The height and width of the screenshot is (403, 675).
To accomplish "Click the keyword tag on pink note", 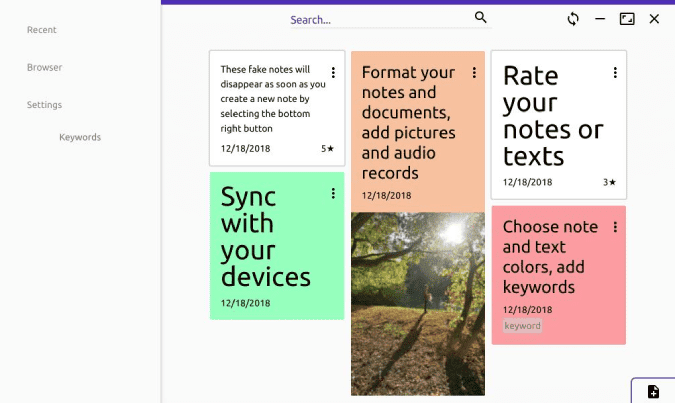I will pyautogui.click(x=522, y=326).
